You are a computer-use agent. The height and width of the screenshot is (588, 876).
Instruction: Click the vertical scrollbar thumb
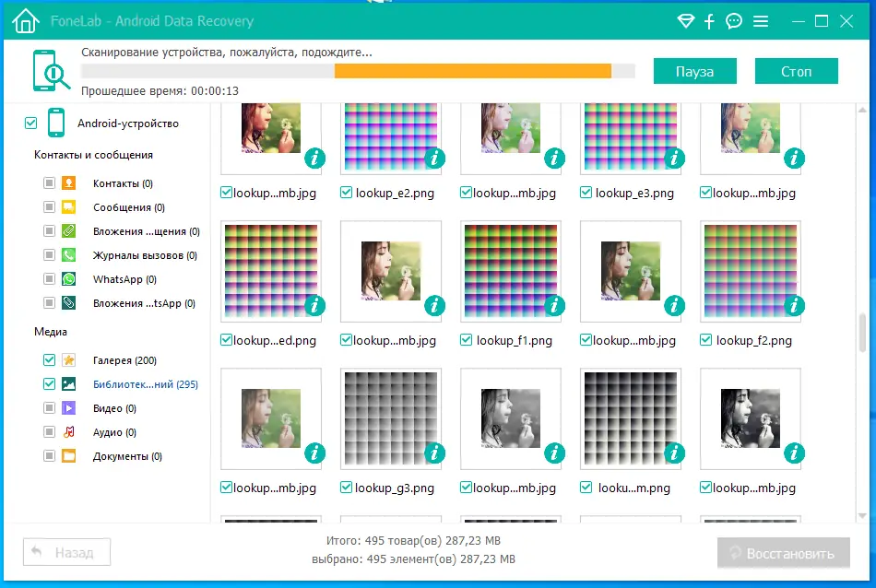pyautogui.click(x=862, y=333)
